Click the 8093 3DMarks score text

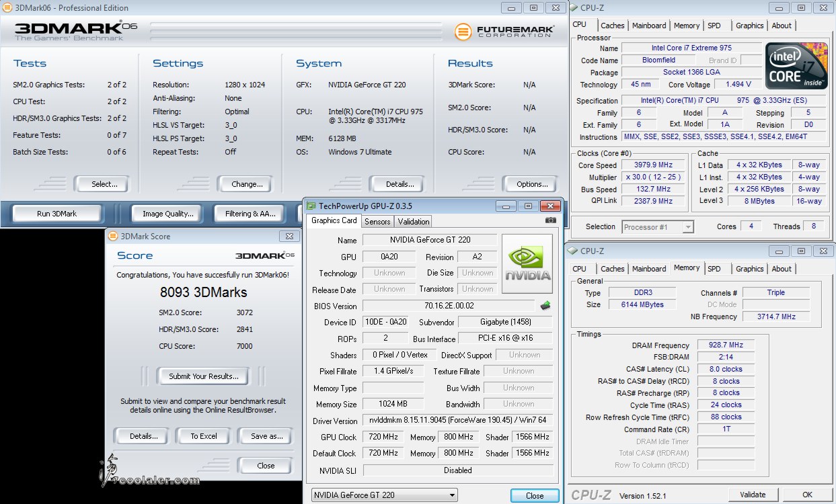pyautogui.click(x=204, y=292)
